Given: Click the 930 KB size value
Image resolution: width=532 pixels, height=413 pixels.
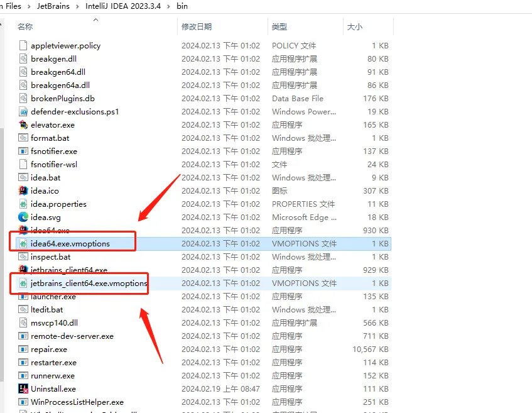Looking at the screenshot, I should click(x=376, y=231).
